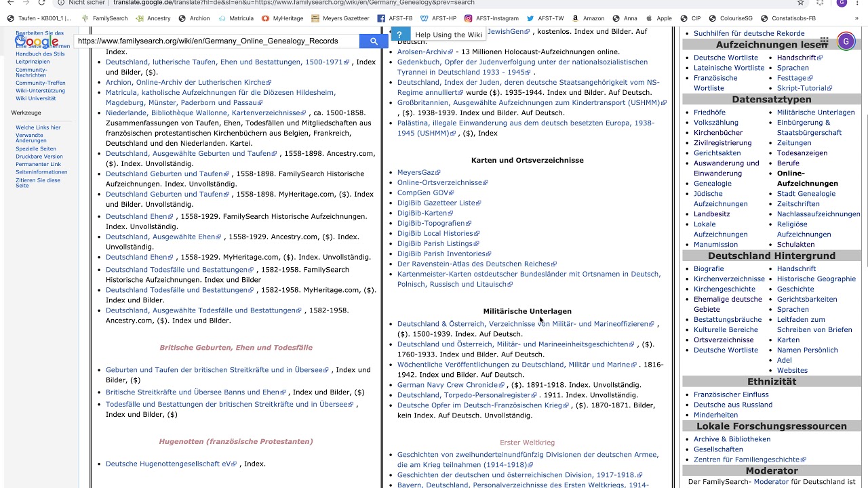Open the Matricula bookmark
868x488 pixels.
tap(236, 18)
